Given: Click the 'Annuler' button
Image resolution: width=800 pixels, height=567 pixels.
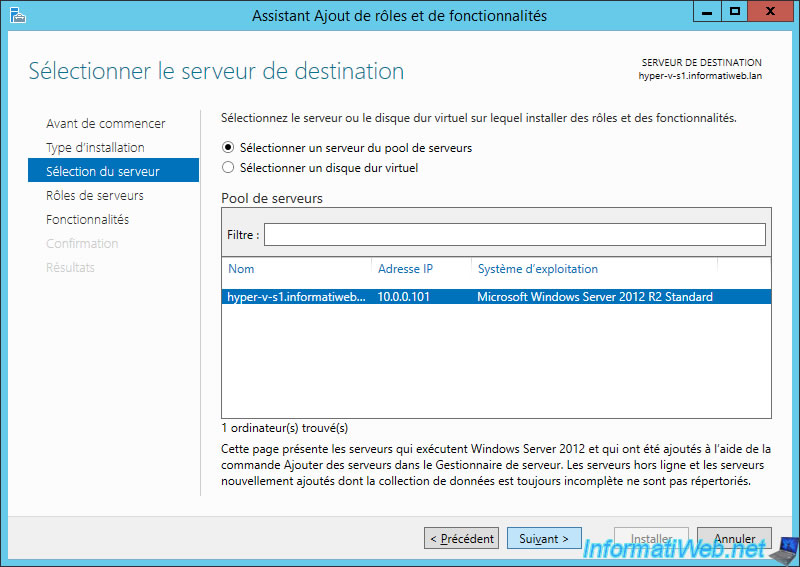Looking at the screenshot, I should (x=734, y=538).
